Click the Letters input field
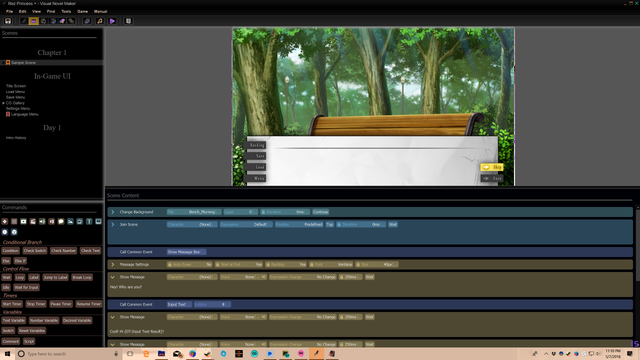Image resolution: width=640 pixels, height=360 pixels. (x=212, y=304)
